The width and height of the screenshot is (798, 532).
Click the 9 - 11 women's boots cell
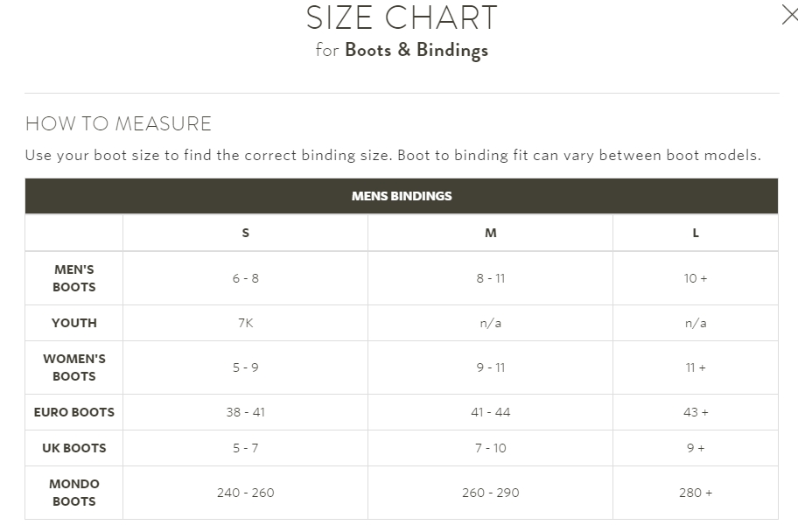tap(490, 367)
